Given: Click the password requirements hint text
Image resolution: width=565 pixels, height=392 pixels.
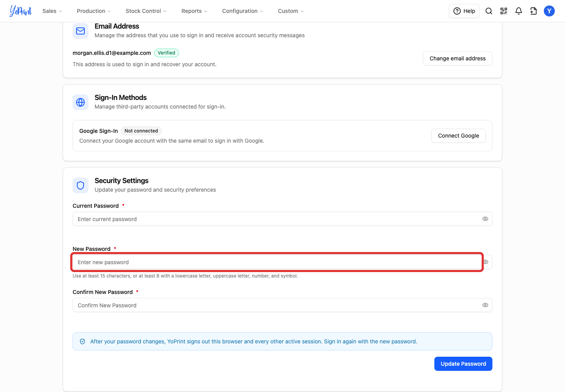Looking at the screenshot, I should pos(185,276).
